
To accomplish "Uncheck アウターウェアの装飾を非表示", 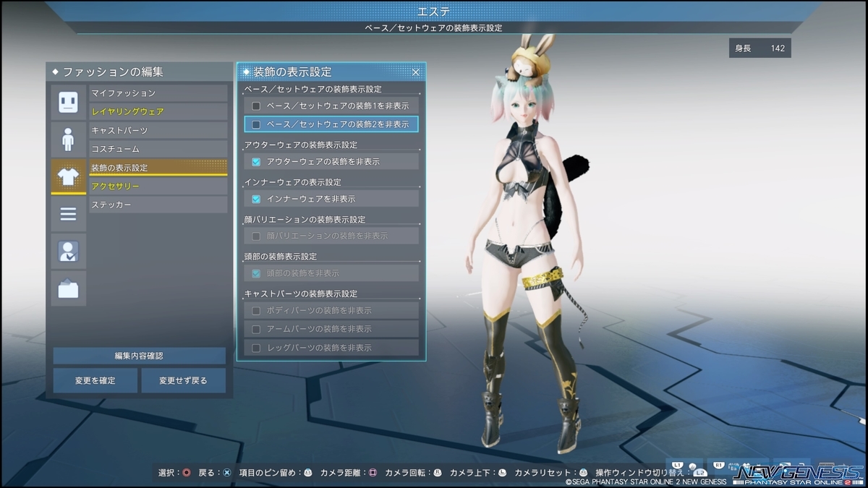I will coord(256,162).
